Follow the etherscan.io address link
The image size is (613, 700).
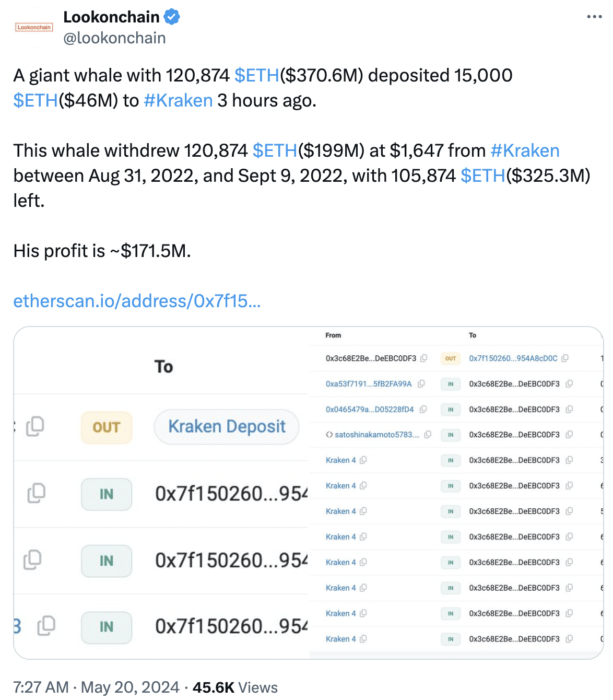pyautogui.click(x=137, y=301)
